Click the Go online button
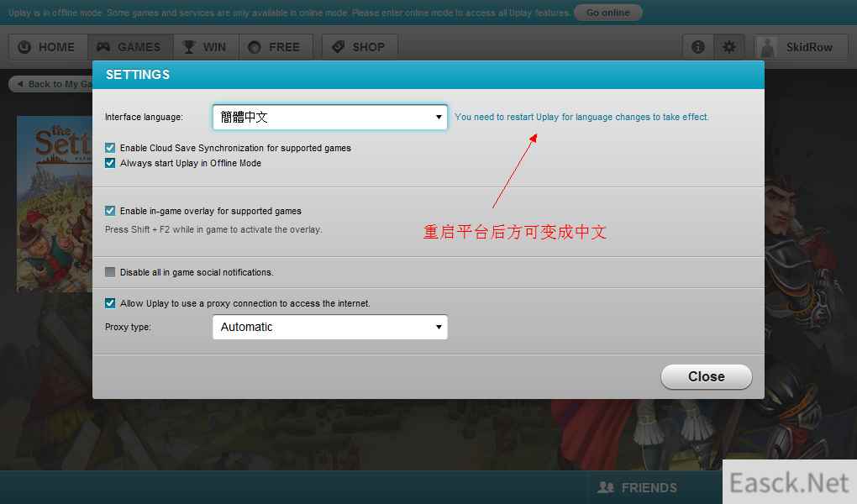Screen dimensions: 857x504 coord(607,12)
